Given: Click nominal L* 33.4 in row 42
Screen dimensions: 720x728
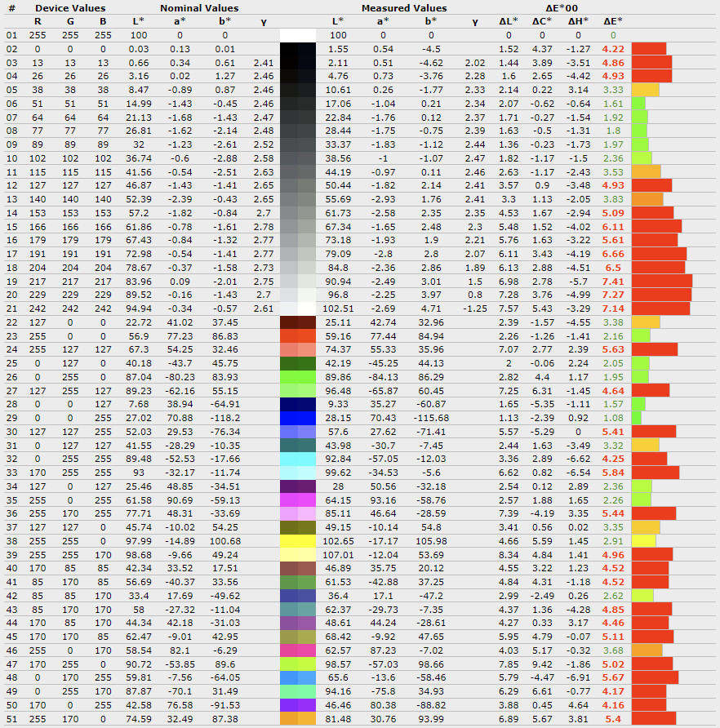Looking at the screenshot, I should pos(139,596).
